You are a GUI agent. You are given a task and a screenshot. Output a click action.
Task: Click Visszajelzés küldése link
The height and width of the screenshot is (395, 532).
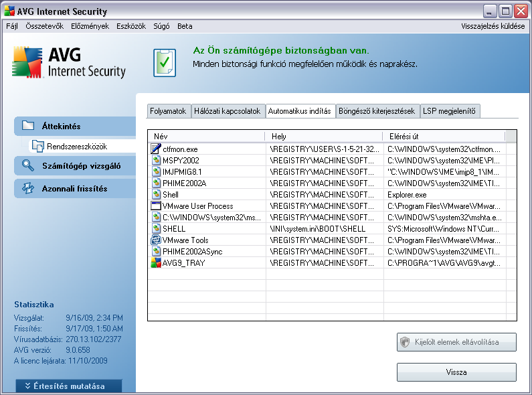[493, 26]
